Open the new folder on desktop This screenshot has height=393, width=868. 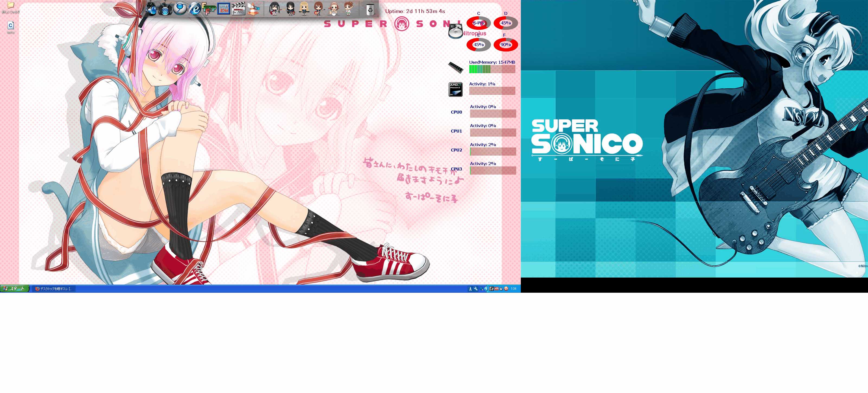tap(11, 5)
